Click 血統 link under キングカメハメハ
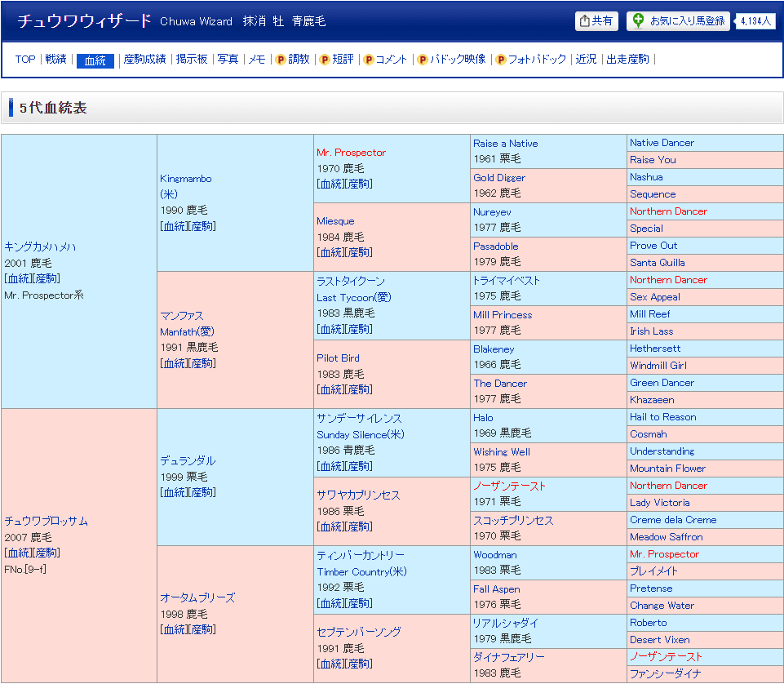Screen dimensions: 784x684 click(x=18, y=278)
